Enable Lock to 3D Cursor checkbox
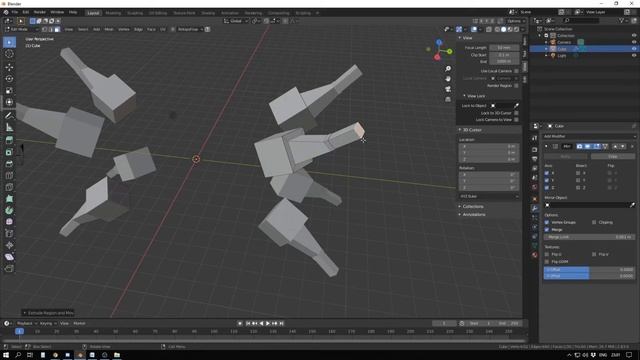 click(x=516, y=113)
